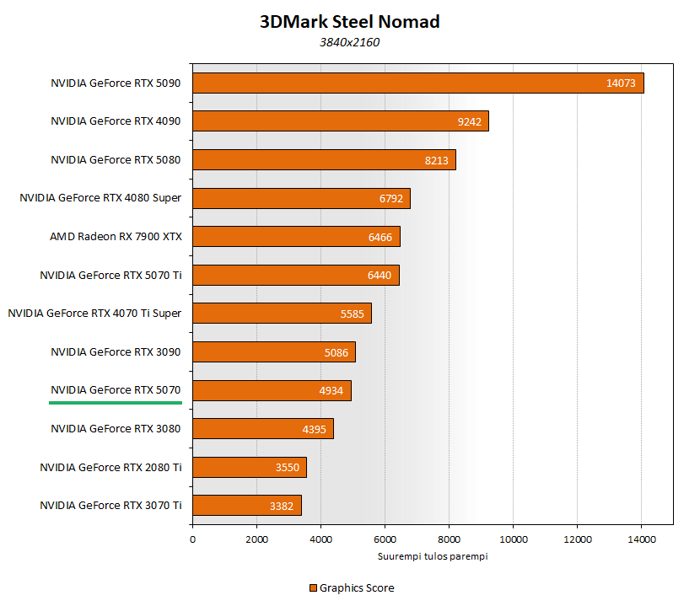This screenshot has height=606, width=700.
Task: Select the "NVIDIA GeForce RTX 4090" label
Action: pos(116,121)
